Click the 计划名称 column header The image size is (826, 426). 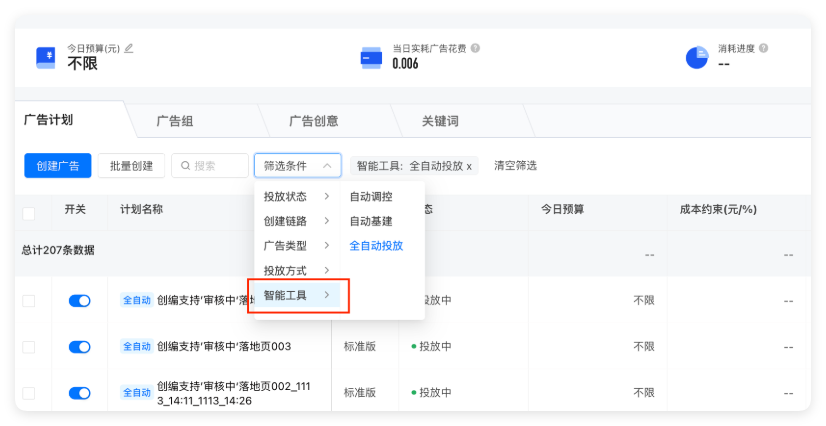(142, 210)
